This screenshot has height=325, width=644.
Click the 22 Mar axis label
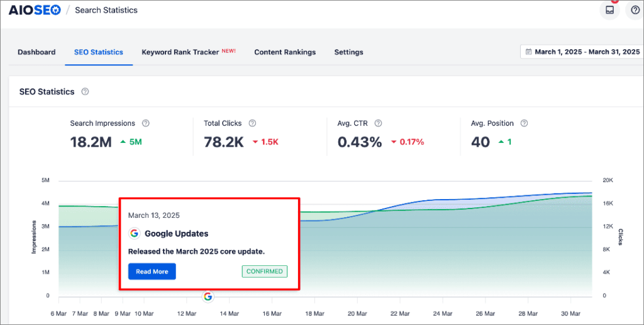399,314
